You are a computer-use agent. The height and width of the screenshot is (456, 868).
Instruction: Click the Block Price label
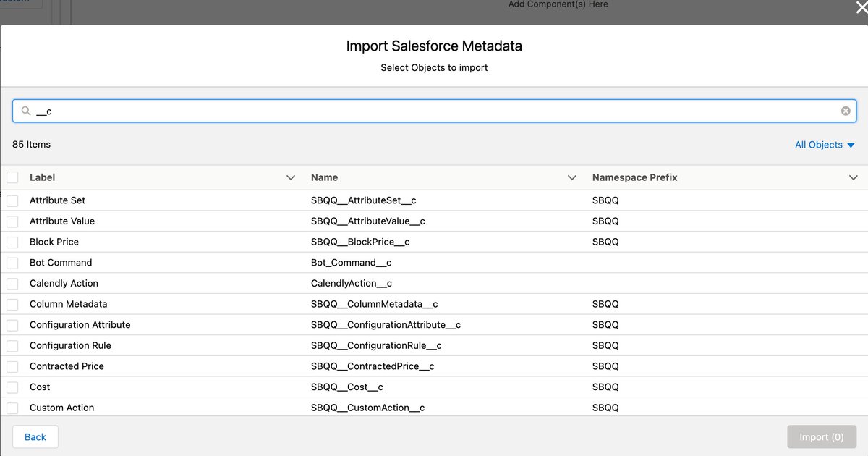click(x=54, y=242)
